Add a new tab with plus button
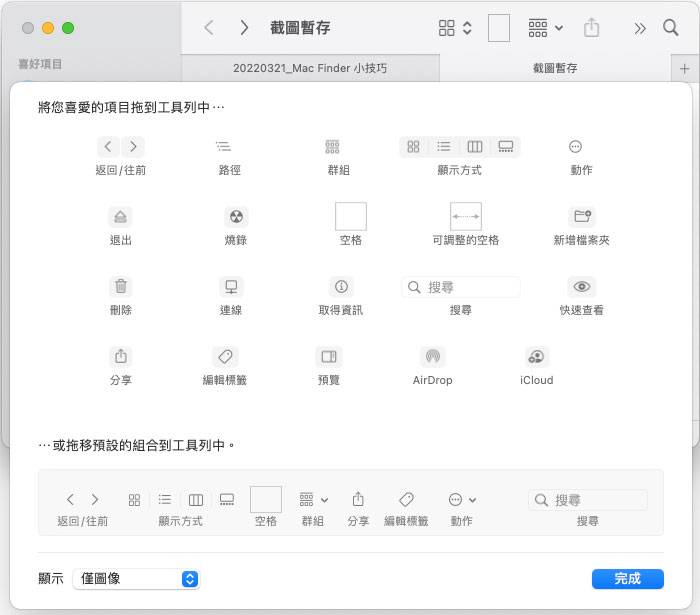700x615 pixels. (x=685, y=68)
